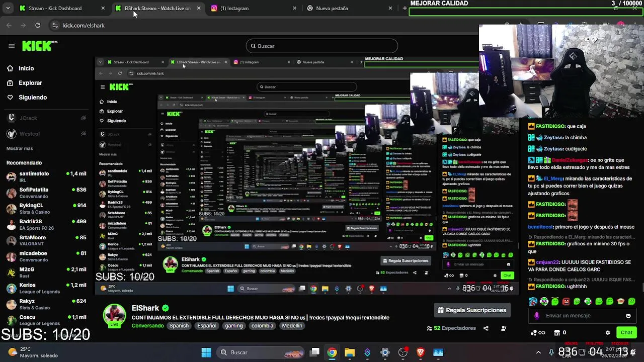644x362 pixels.
Task: Open the Conversando category link
Action: coord(147,326)
